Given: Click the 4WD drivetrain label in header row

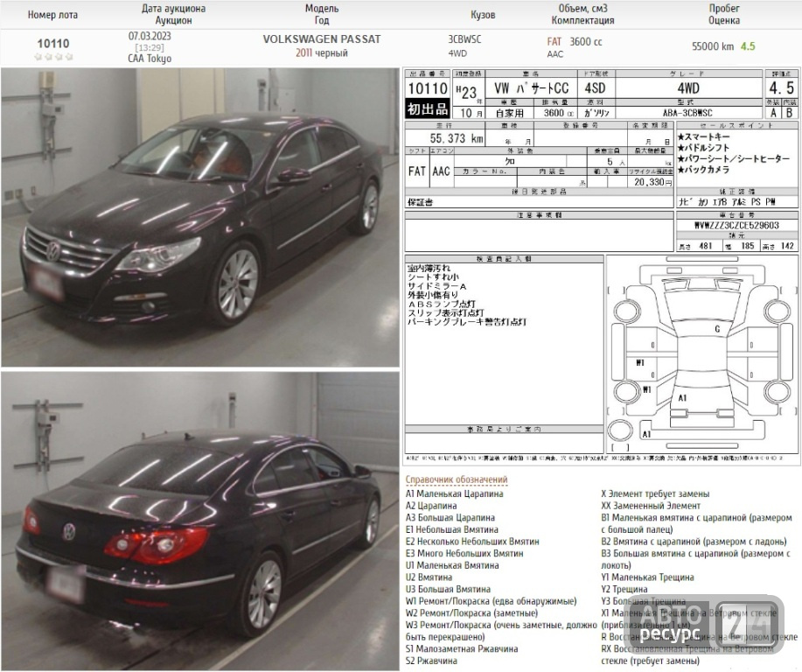Looking at the screenshot, I should [457, 52].
